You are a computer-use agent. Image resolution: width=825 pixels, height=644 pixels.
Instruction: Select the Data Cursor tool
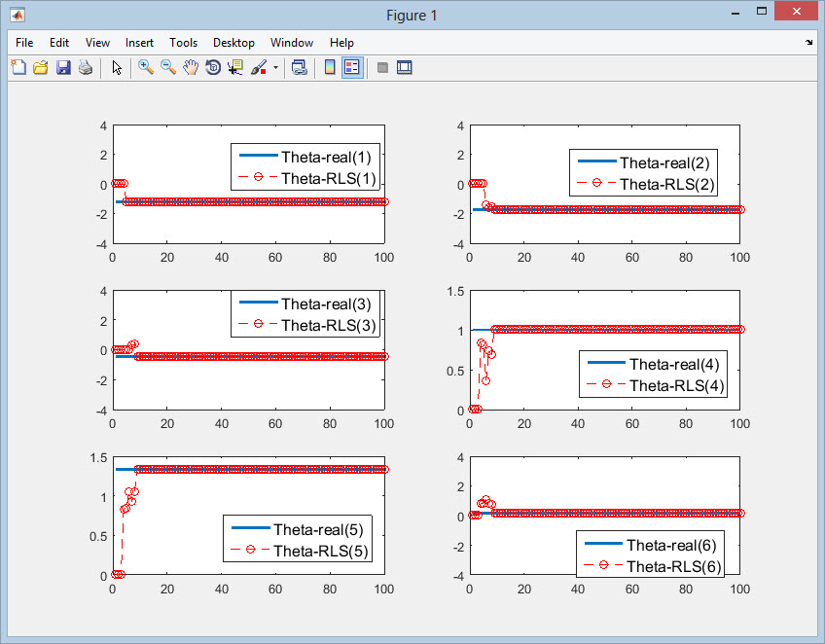235,67
